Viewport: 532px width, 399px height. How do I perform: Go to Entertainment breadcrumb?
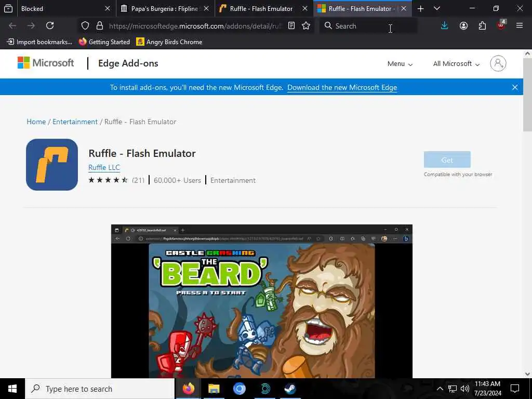coord(75,122)
